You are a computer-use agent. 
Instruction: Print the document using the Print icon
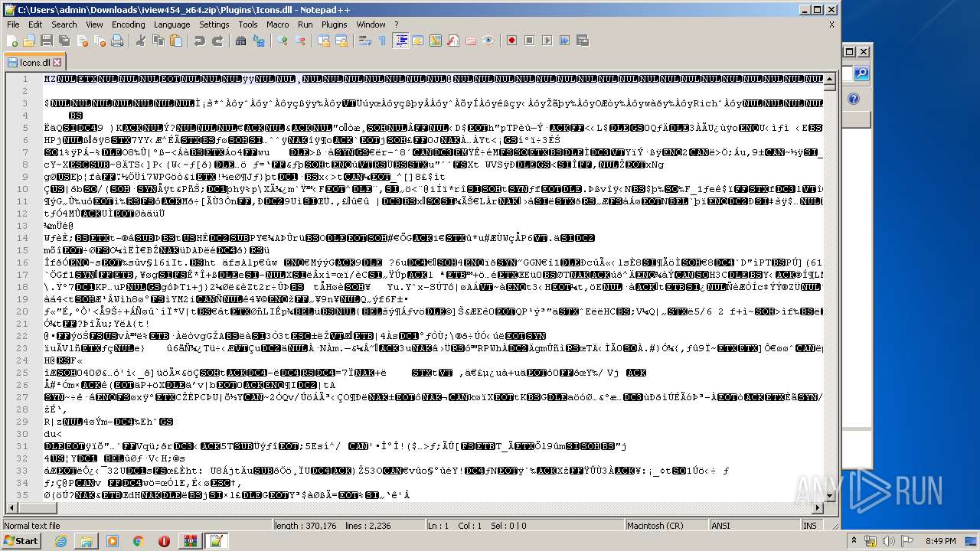116,41
